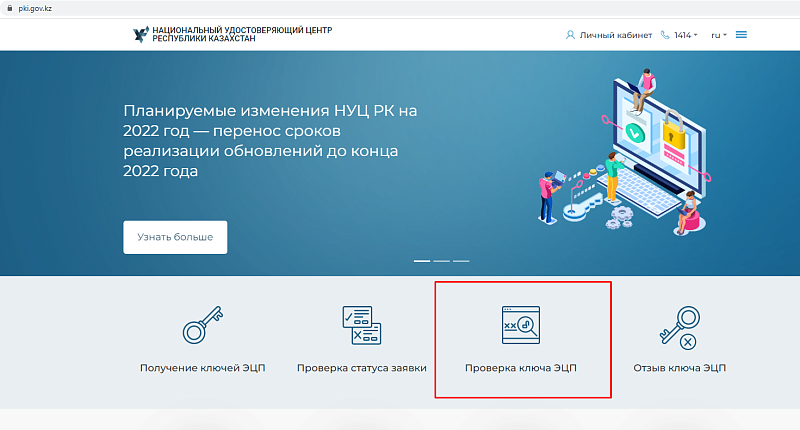800x430 pixels.
Task: Expand the 1414 contact dropdown
Action: pos(685,35)
